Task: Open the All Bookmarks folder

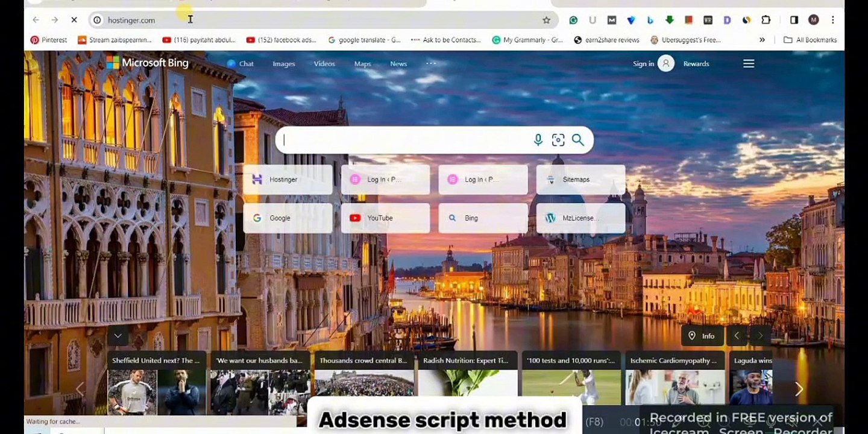Action: coord(810,40)
